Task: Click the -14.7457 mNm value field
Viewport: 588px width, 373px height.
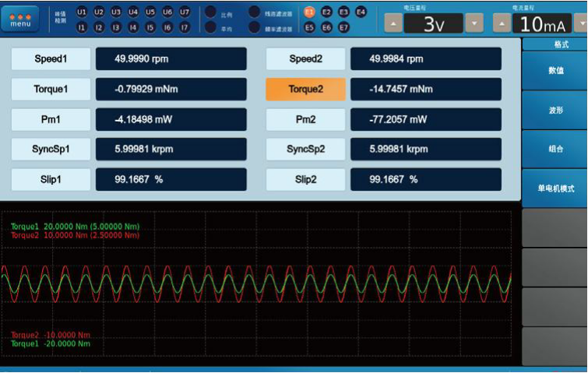Action: [x=426, y=90]
